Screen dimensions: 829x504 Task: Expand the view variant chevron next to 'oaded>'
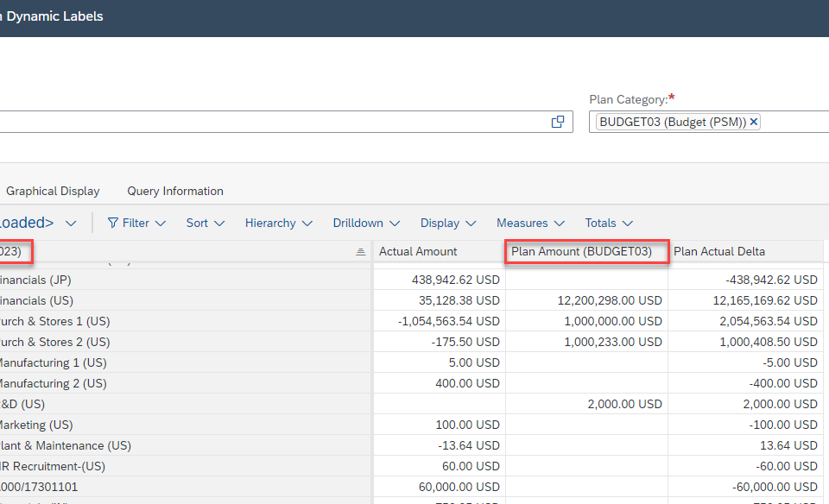[x=71, y=224]
